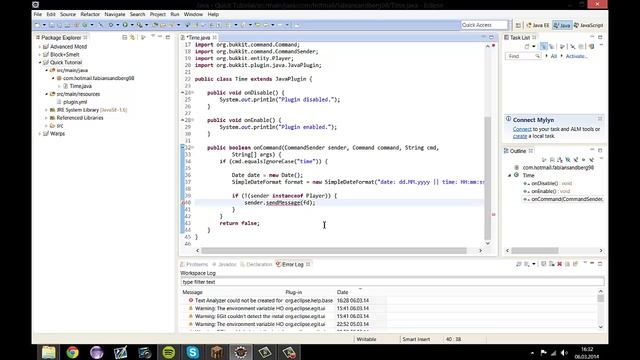The width and height of the screenshot is (640, 360).
Task: Click Text Analyzer error log entry
Action: click(x=284, y=300)
